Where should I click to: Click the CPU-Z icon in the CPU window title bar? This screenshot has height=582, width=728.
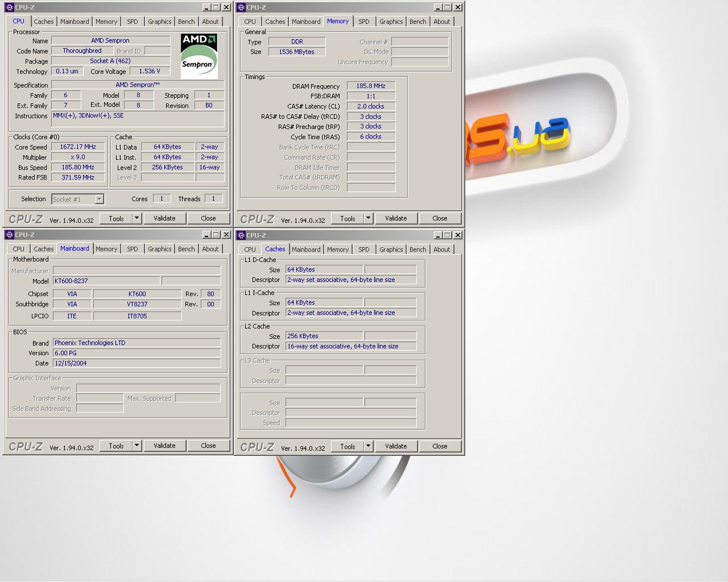tap(9, 7)
